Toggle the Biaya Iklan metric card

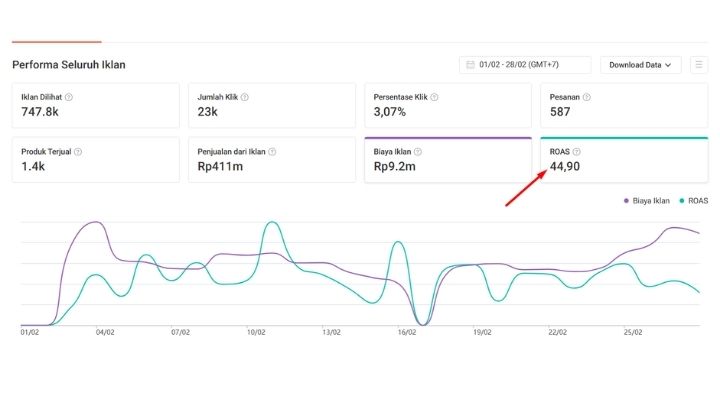pos(448,160)
